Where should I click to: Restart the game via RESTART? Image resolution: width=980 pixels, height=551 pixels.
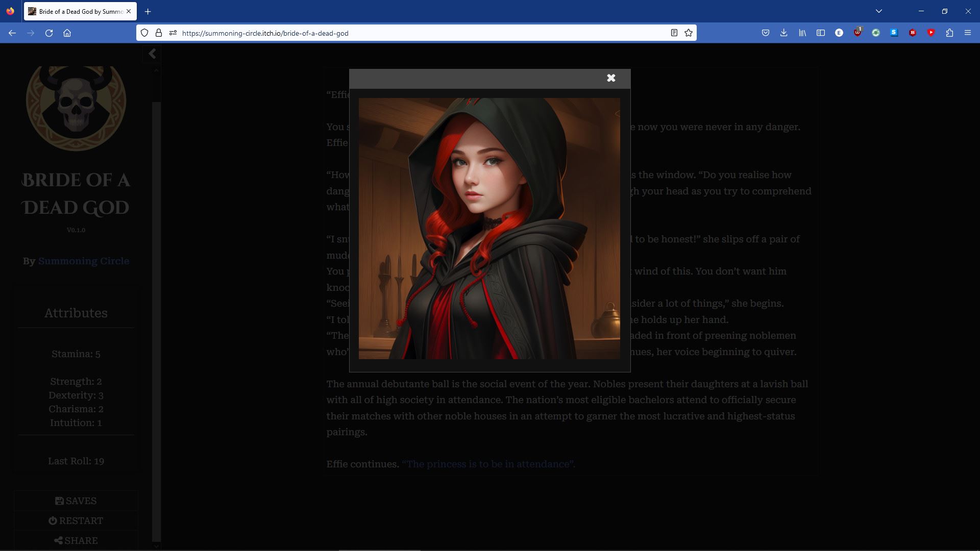click(x=76, y=521)
